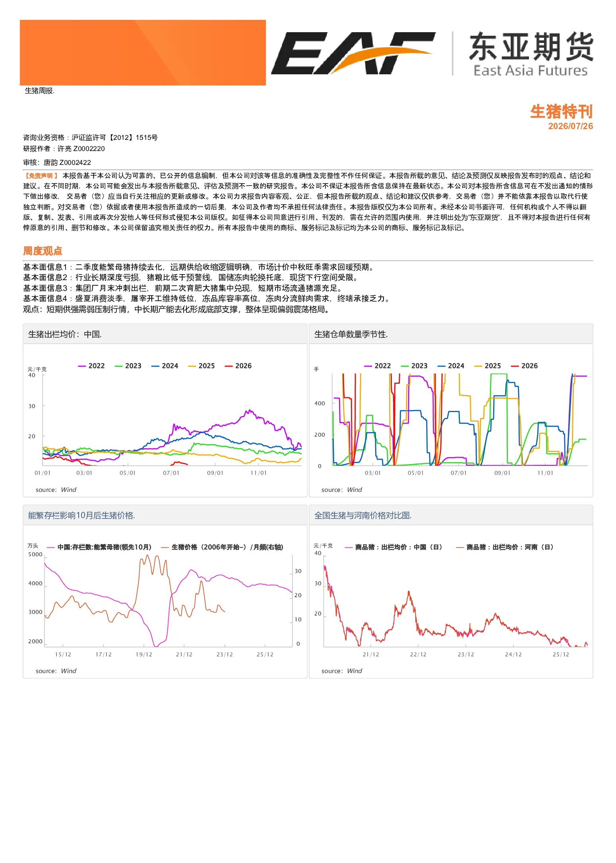Click 2024 legend in 仓单数量 chart
The image size is (616, 863).
pos(451,366)
